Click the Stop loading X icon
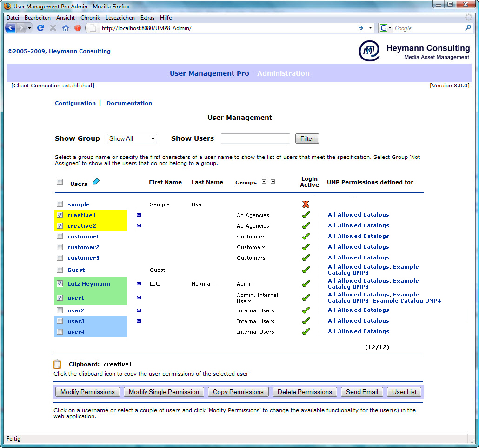This screenshot has width=479, height=448. (53, 28)
